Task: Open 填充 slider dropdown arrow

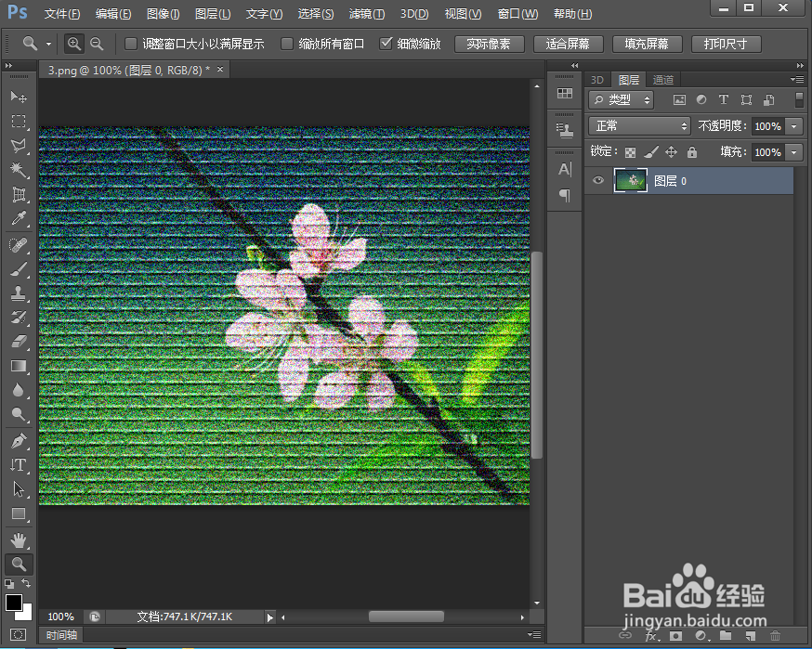Action: pyautogui.click(x=793, y=152)
